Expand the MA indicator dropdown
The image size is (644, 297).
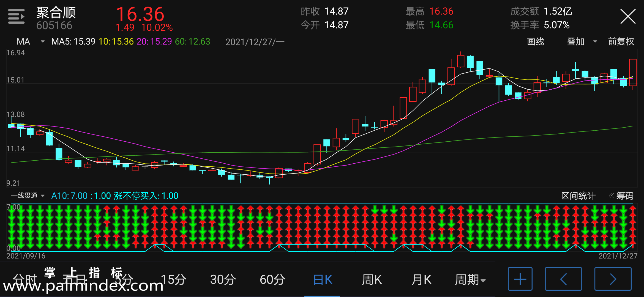point(30,42)
